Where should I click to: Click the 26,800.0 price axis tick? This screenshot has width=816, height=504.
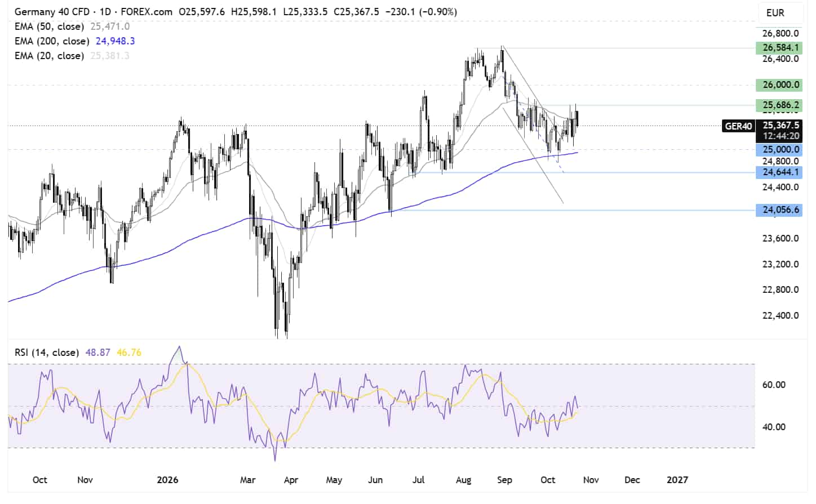(780, 33)
